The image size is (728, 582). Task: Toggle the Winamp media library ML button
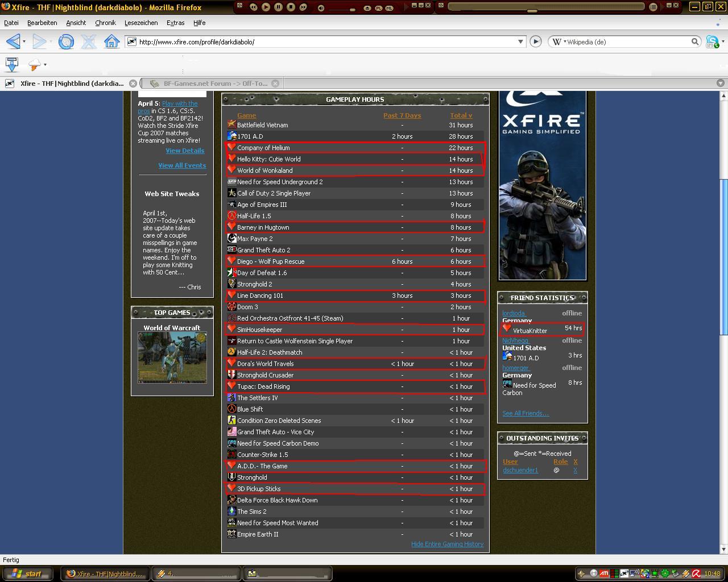(x=390, y=8)
